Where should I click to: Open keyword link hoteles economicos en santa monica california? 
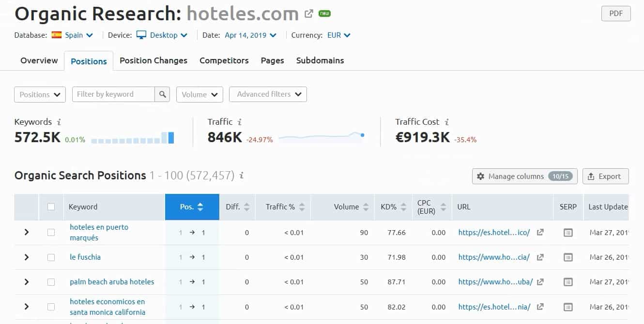[x=107, y=307]
